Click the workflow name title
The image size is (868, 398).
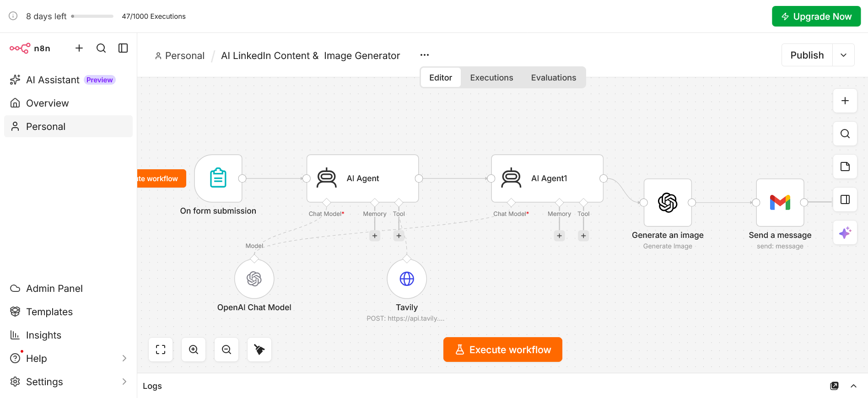tap(310, 56)
